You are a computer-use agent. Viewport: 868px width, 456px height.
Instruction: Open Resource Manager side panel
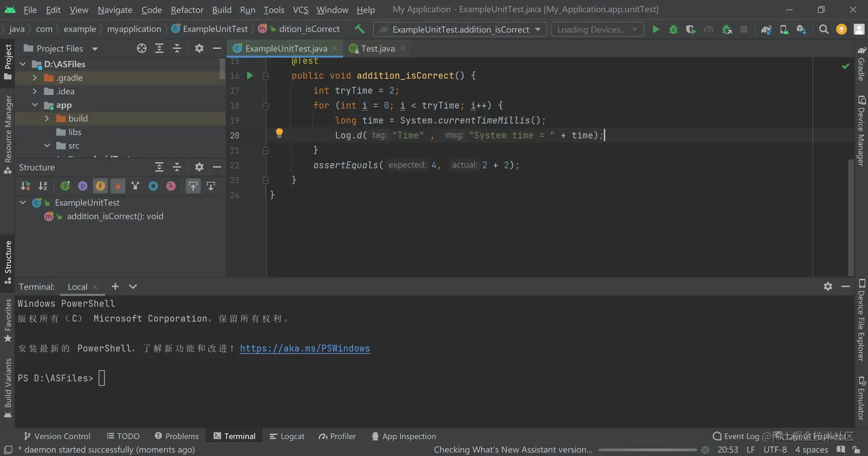click(x=8, y=134)
